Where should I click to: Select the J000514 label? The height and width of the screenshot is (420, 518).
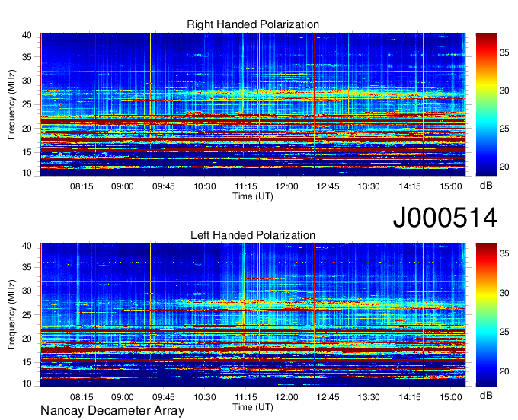445,218
